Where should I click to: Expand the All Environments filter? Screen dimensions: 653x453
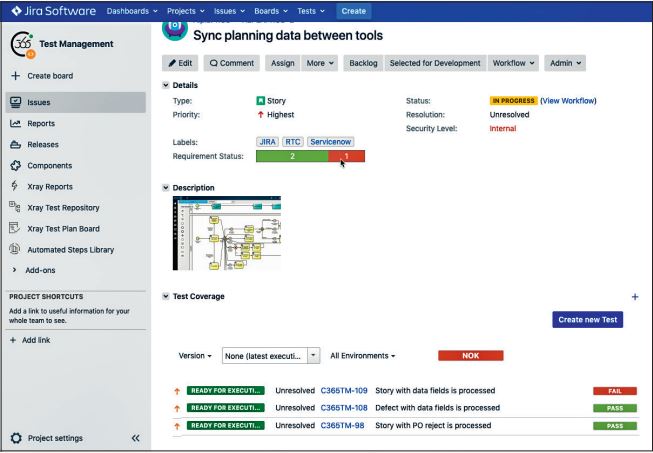tap(363, 355)
